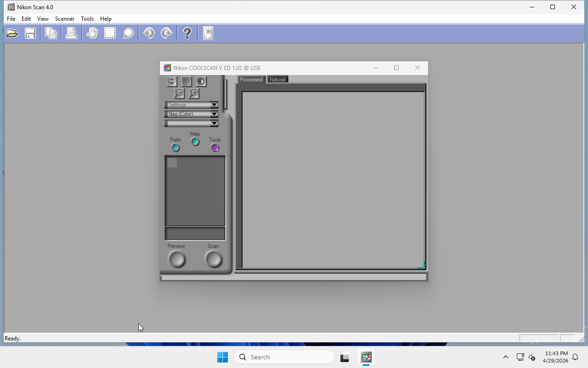
Task: Copy using the duplicate pages toolbar icon
Action: click(x=51, y=33)
